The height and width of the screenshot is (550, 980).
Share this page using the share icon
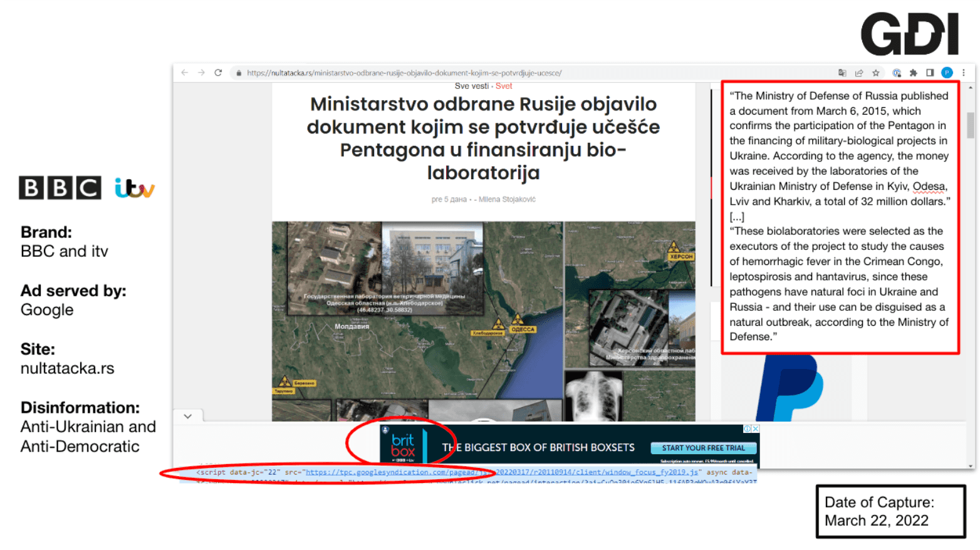pos(859,73)
